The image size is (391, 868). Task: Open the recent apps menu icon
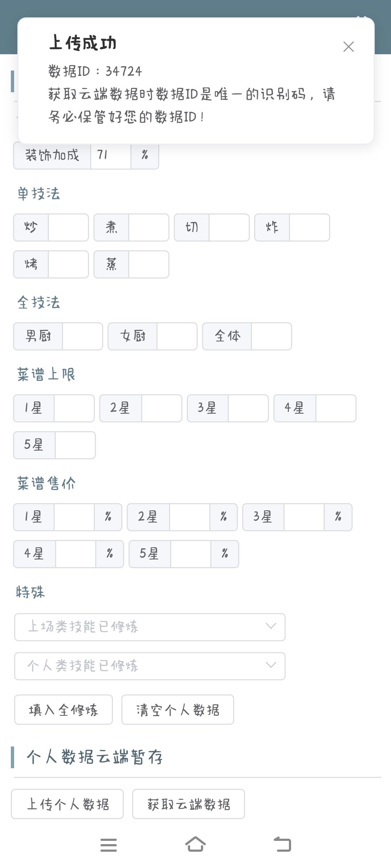coord(109,845)
